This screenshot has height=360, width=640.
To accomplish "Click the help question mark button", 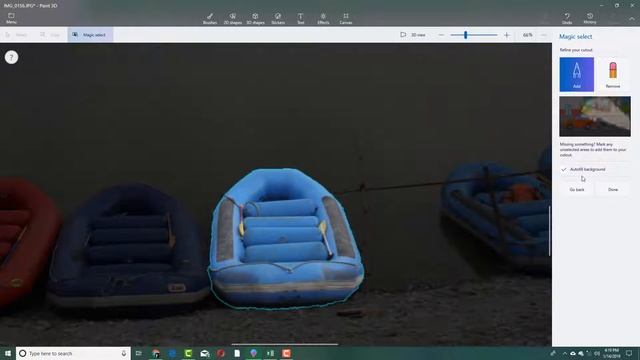I will coord(11,57).
